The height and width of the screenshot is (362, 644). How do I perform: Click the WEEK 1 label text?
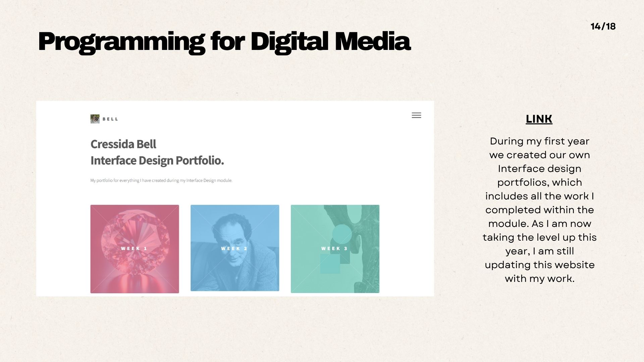(134, 248)
